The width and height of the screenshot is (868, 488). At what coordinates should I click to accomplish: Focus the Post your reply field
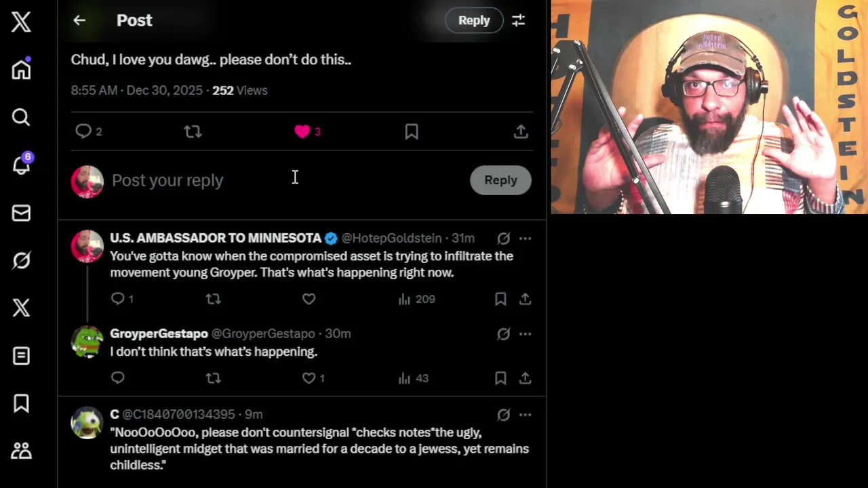coord(285,180)
